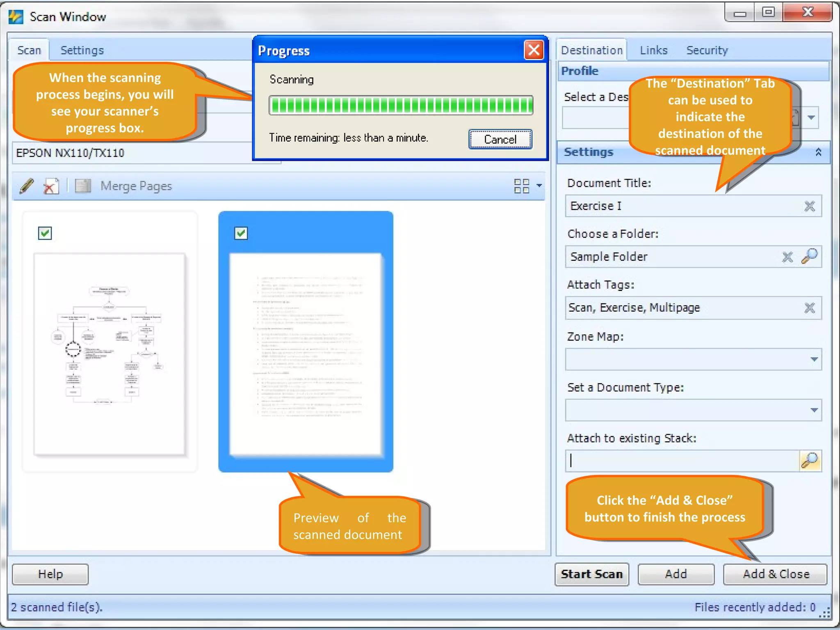Click the Merge Pages icon
The width and height of the screenshot is (840, 630).
point(83,186)
